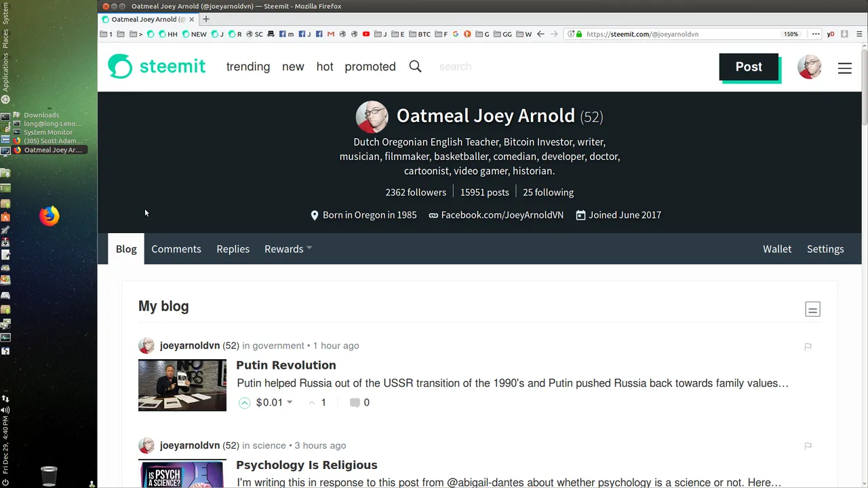Click the 'government' category link
The image size is (868, 488).
pyautogui.click(x=278, y=346)
